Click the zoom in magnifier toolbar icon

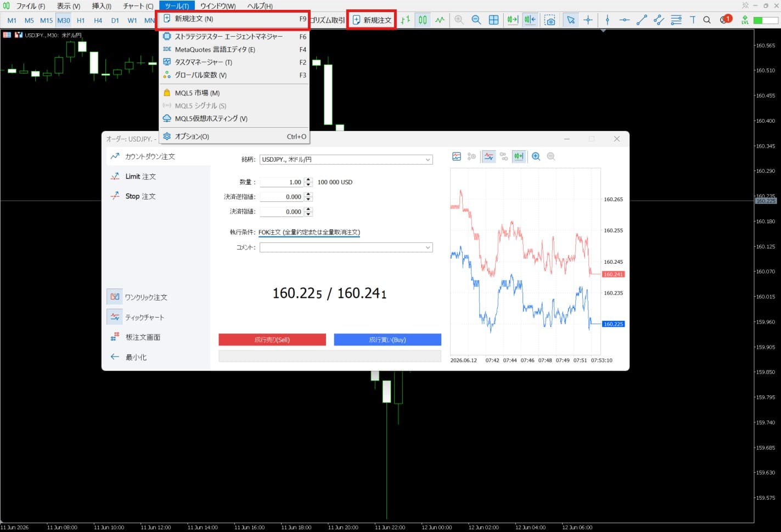click(459, 20)
